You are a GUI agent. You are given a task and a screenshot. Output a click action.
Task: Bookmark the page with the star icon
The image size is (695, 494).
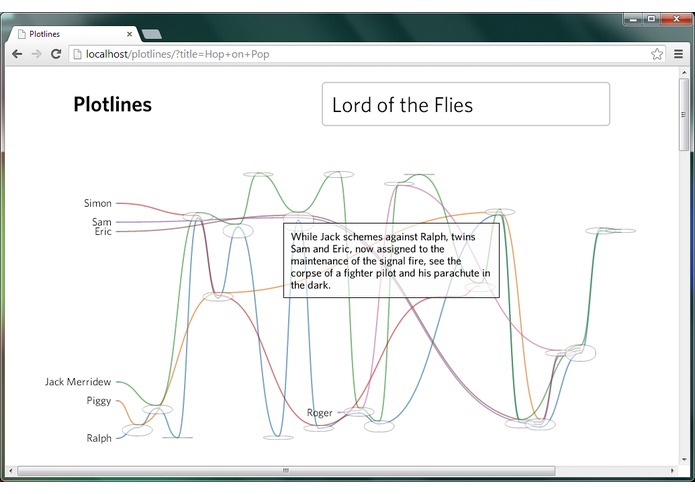click(x=657, y=54)
